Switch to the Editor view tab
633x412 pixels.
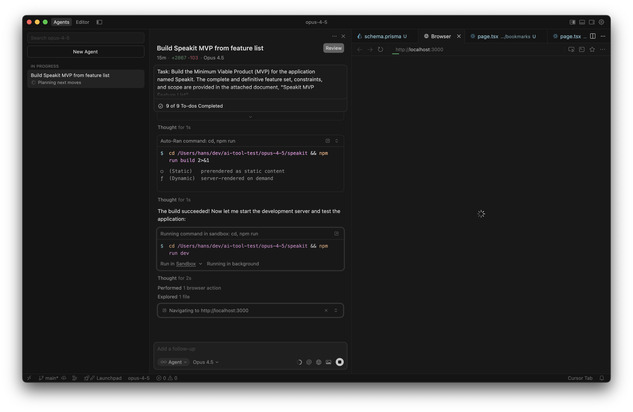[82, 22]
